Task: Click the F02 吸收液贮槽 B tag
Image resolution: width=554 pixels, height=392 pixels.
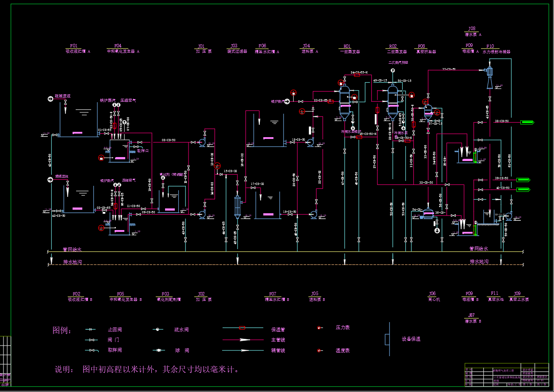Action: (80, 296)
